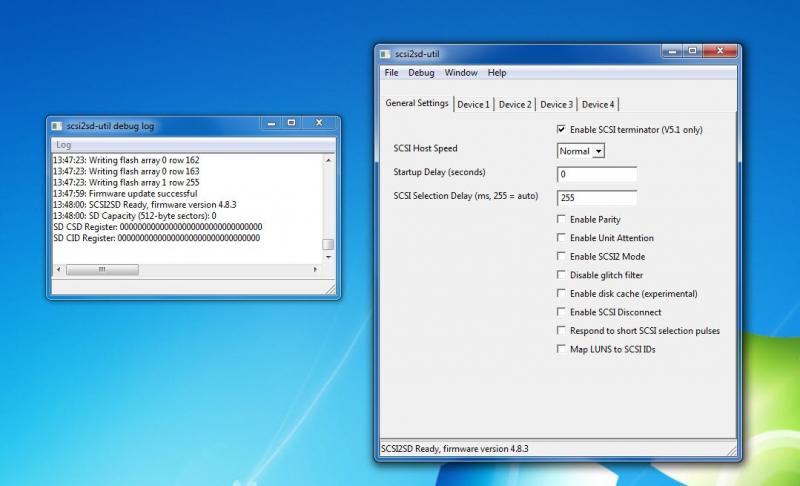Open the Debug menu
800x486 pixels.
(421, 72)
